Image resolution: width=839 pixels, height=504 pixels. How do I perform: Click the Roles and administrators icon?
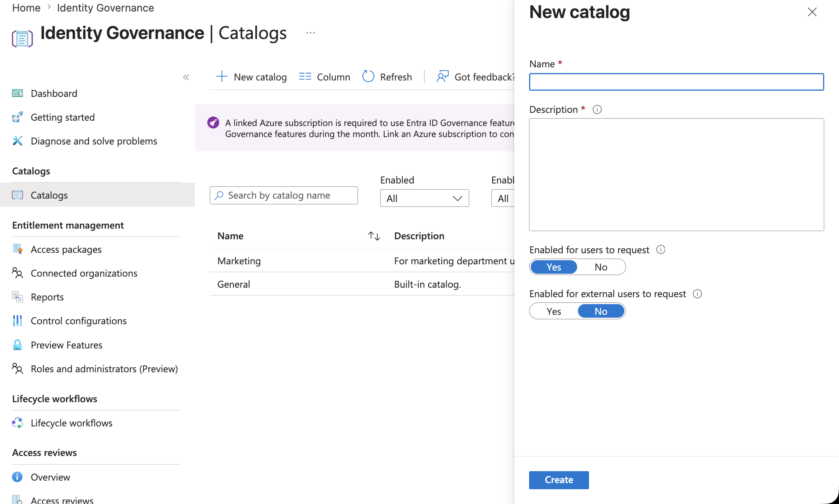17,369
